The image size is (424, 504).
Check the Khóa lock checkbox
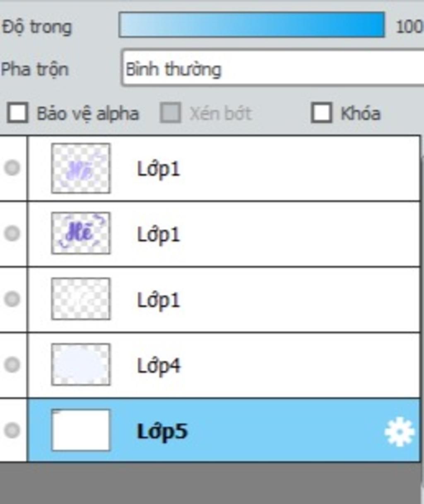[x=322, y=113]
